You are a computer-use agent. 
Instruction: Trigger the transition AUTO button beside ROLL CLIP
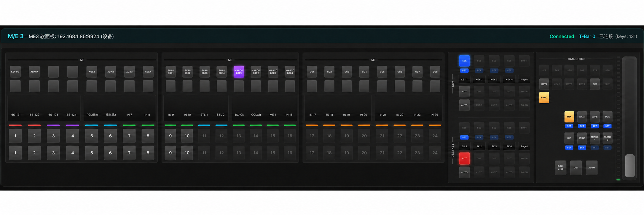pyautogui.click(x=592, y=168)
